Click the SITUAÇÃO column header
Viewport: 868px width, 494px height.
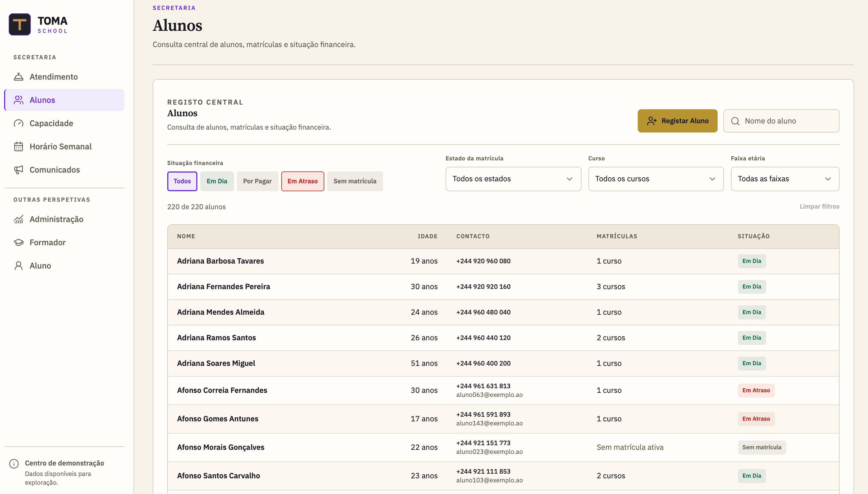tap(754, 237)
